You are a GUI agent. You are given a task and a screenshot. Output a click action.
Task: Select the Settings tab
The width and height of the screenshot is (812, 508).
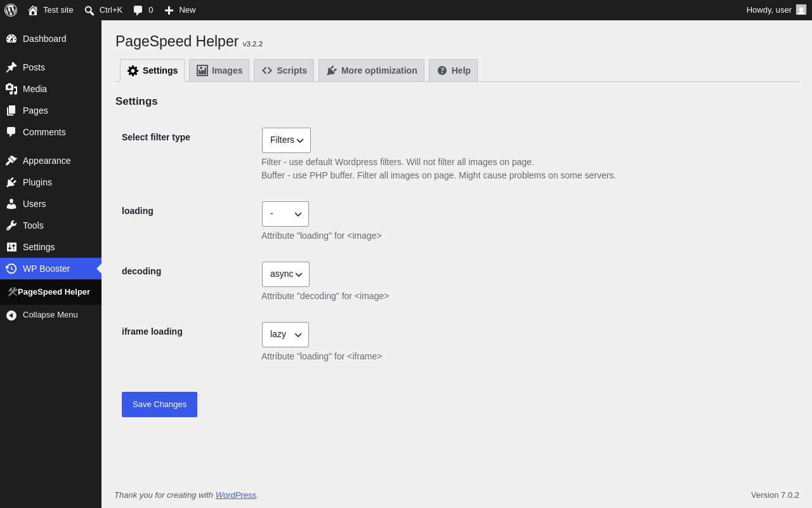pos(152,70)
